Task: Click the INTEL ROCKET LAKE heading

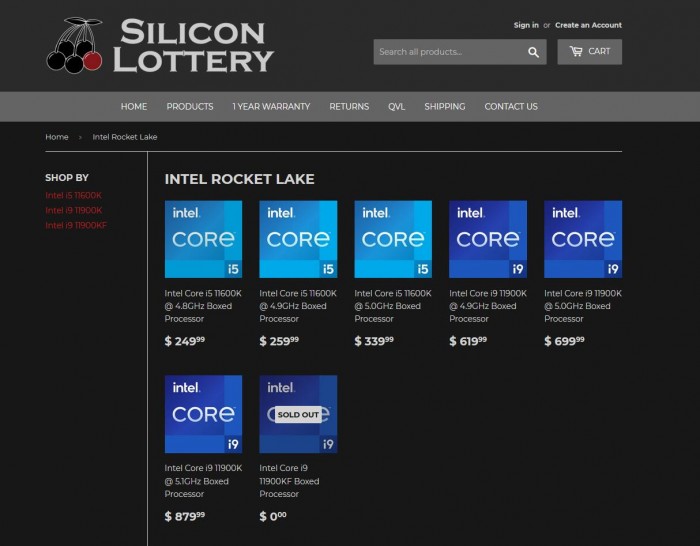Action: pyautogui.click(x=239, y=179)
